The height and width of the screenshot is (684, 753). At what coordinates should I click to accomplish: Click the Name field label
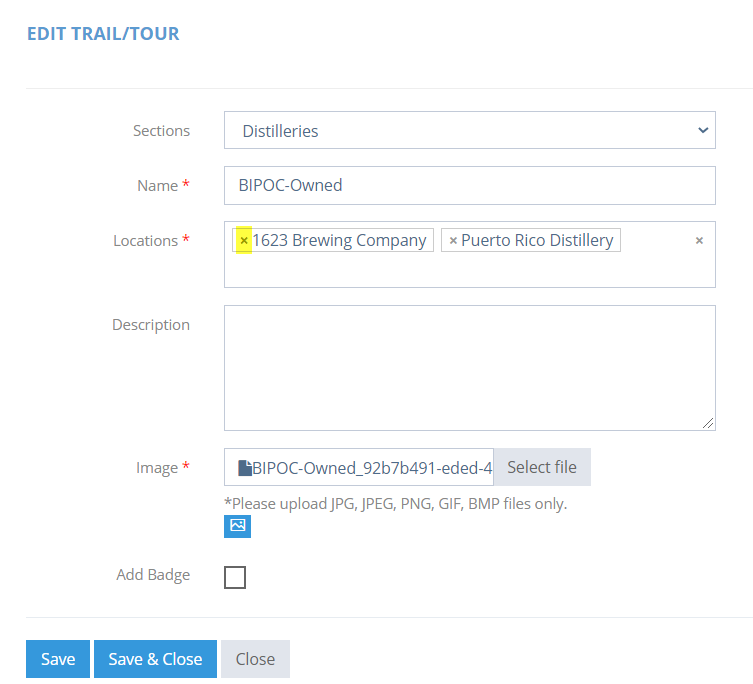(158, 185)
